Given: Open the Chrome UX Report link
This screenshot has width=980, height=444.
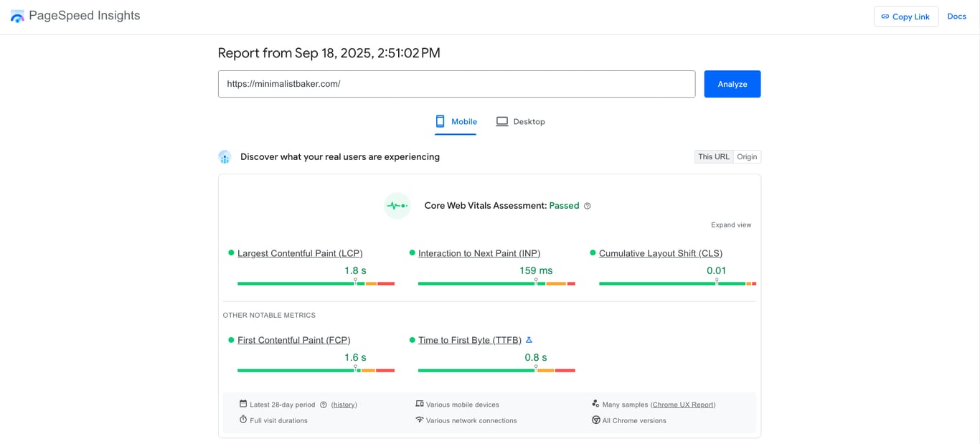Looking at the screenshot, I should pos(683,404).
